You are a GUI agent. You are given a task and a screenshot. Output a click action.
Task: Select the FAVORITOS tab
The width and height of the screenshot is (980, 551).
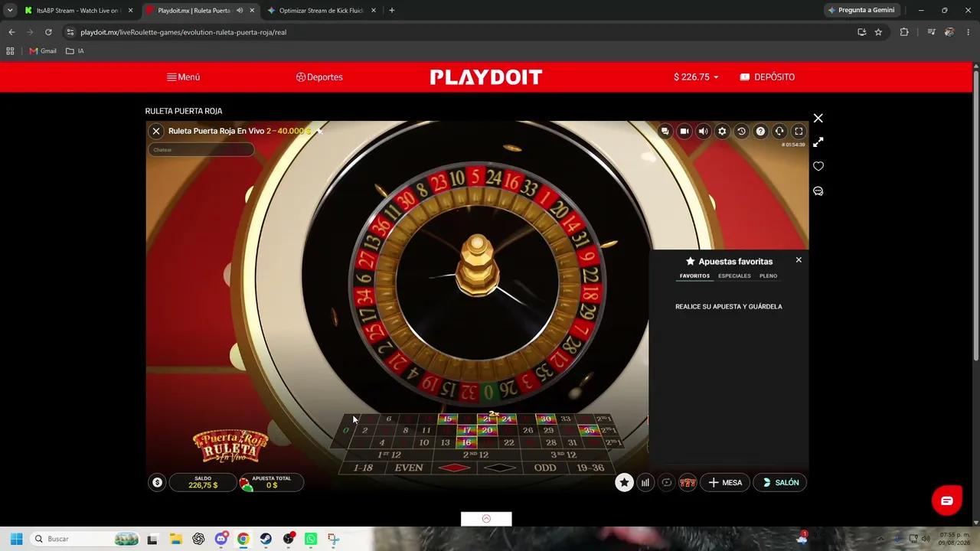[x=694, y=276]
